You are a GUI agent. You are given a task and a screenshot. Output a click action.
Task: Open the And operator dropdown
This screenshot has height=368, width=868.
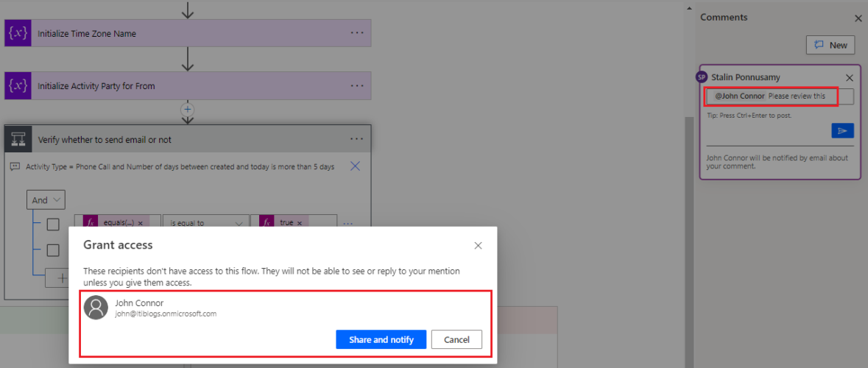(x=46, y=200)
